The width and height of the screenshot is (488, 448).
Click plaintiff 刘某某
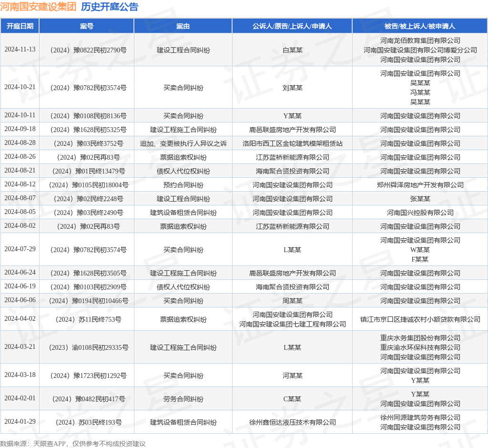pyautogui.click(x=292, y=88)
